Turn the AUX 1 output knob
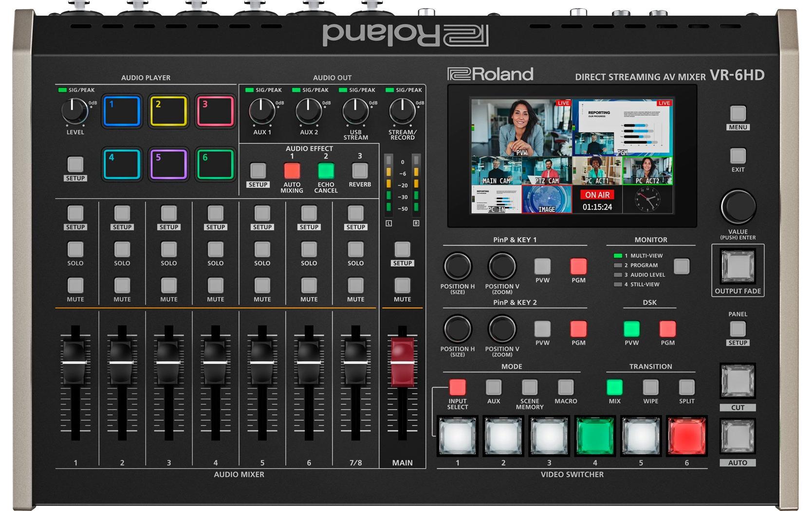This screenshot has width=812, height=511. [x=262, y=111]
